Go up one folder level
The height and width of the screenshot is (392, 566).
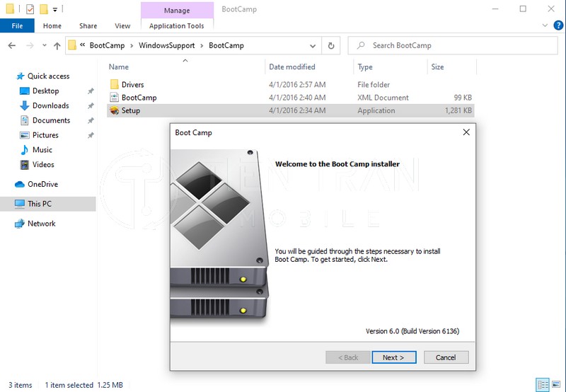(x=57, y=45)
